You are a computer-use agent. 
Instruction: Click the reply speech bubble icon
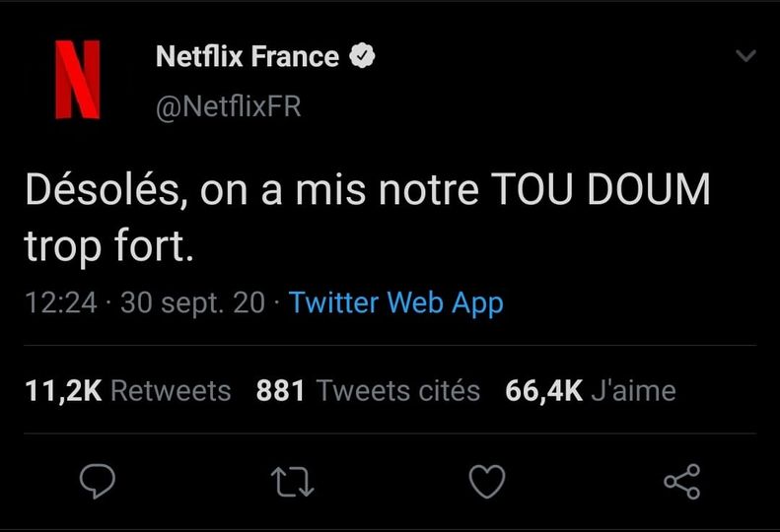(98, 481)
